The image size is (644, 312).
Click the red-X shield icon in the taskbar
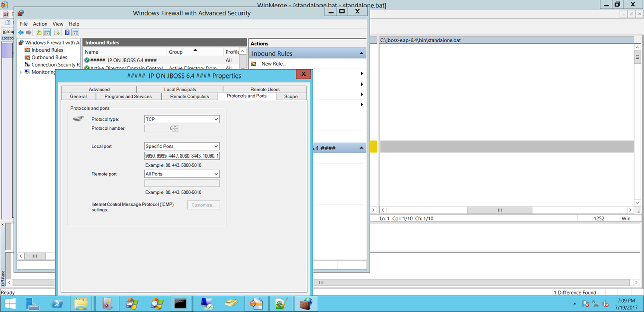click(107, 304)
